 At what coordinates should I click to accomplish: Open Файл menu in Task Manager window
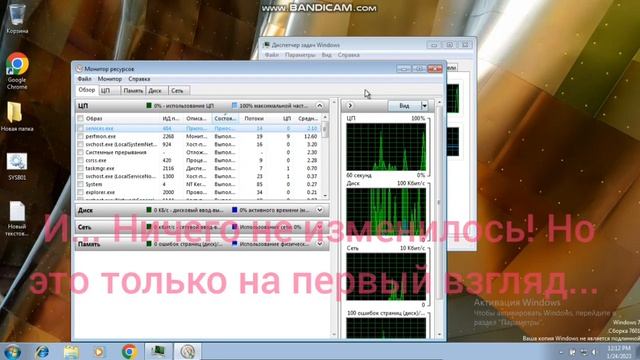(272, 55)
